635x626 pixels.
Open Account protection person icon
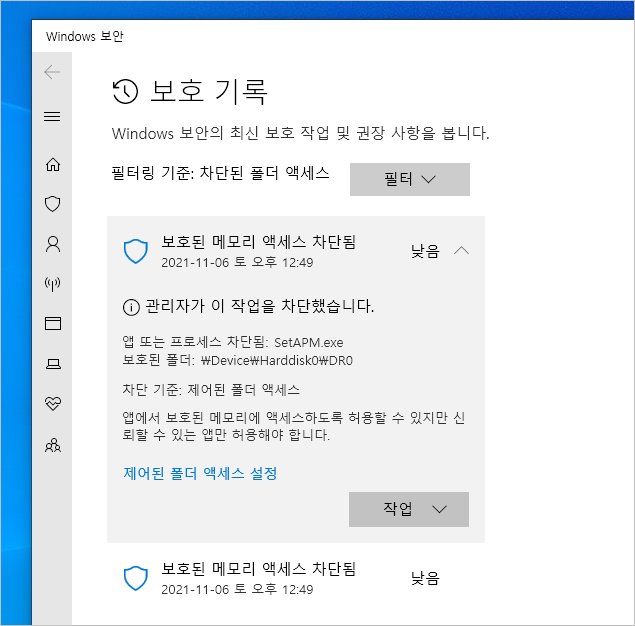click(53, 244)
